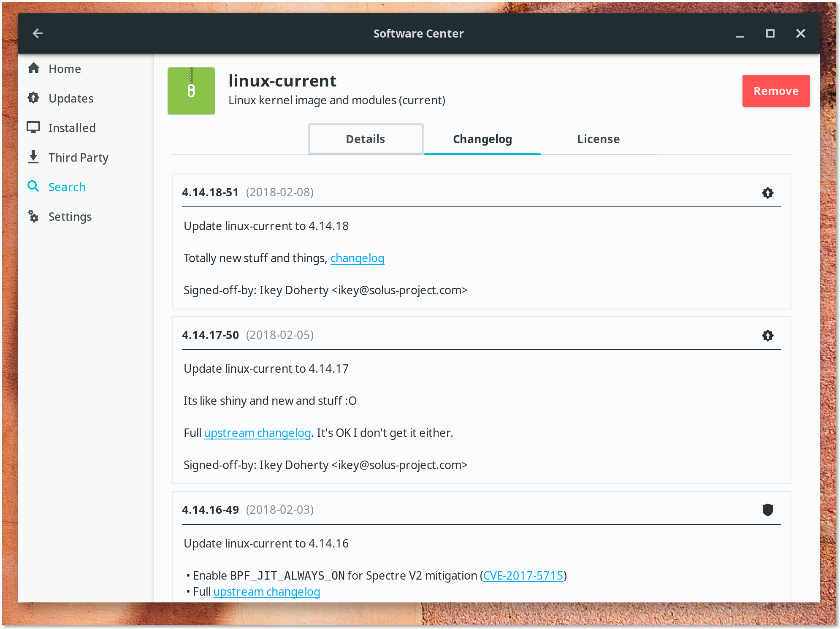
Task: Click version heading 4.14.16-49
Action: click(x=210, y=510)
